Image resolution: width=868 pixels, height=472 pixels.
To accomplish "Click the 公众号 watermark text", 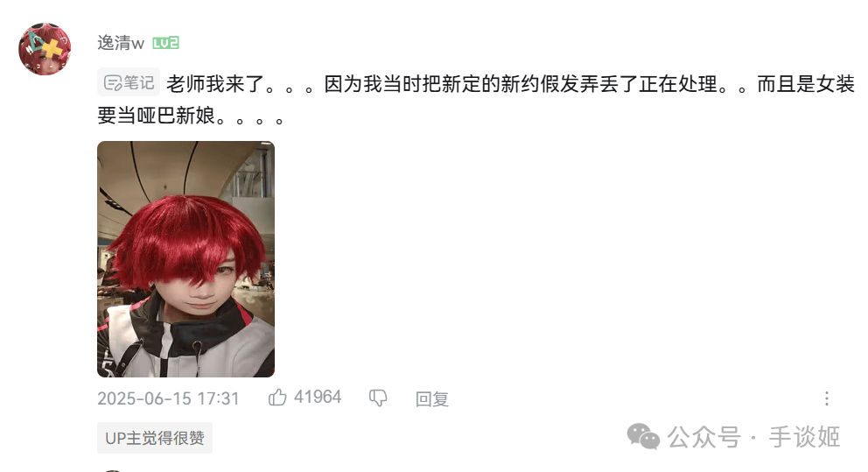I will tap(703, 437).
